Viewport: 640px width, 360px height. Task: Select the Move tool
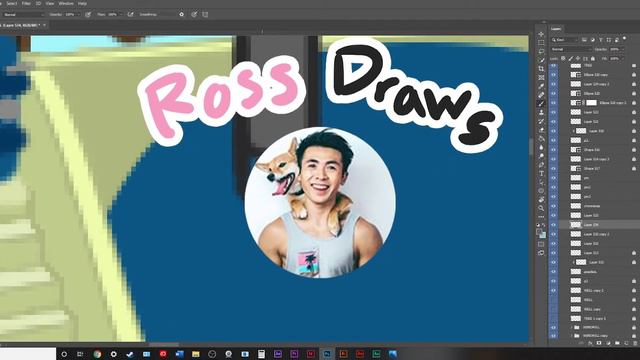pyautogui.click(x=541, y=34)
